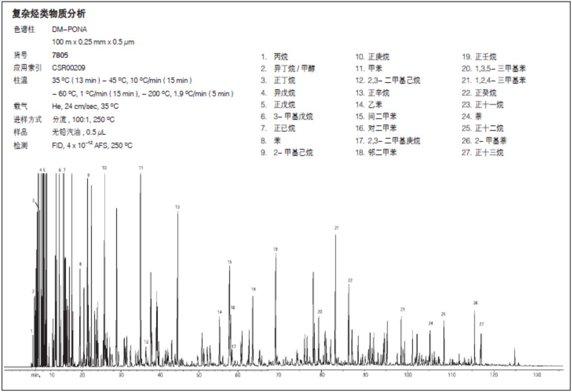Screen dimensions: 572x392
Task: Click legend entry 14. 乙苯
Action: click(369, 105)
